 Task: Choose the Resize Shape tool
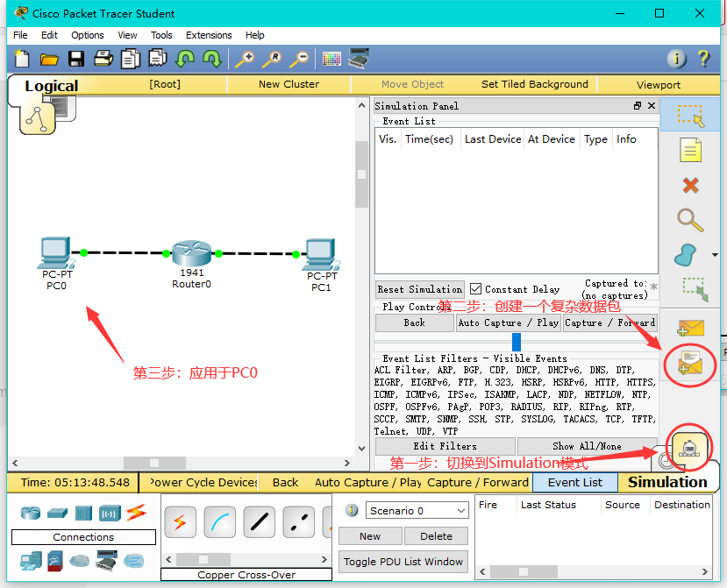(695, 289)
